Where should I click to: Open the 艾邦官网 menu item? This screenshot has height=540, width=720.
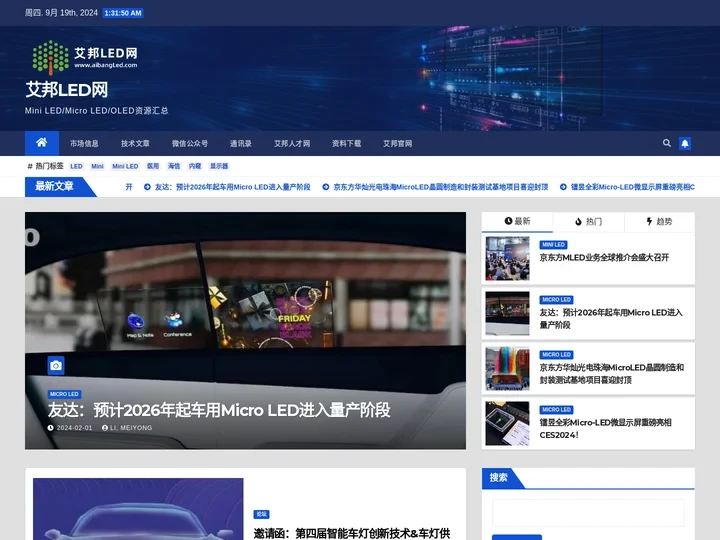(x=397, y=144)
